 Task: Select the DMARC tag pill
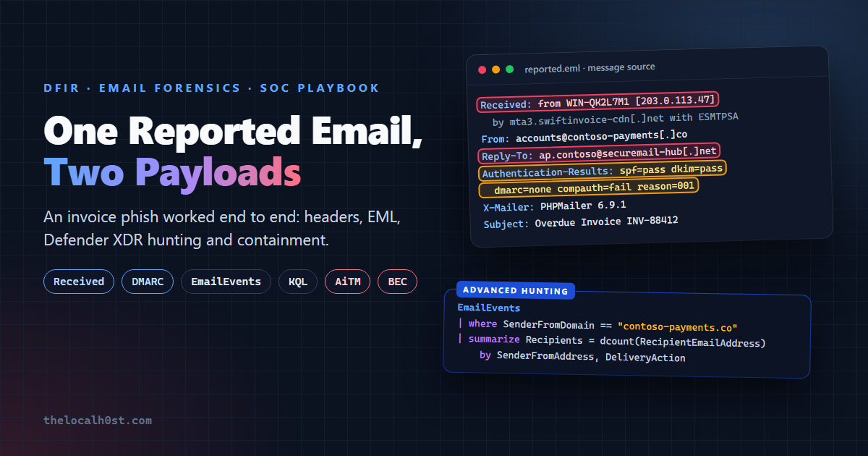click(x=148, y=282)
